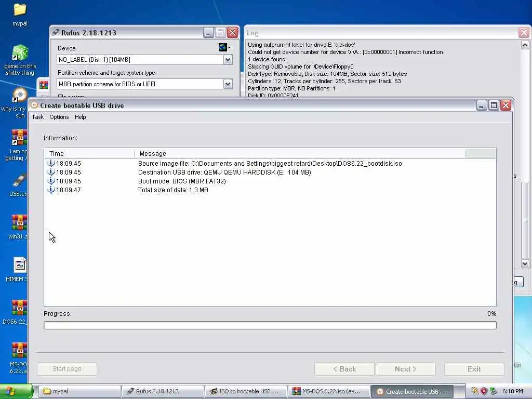The image size is (532, 399).
Task: Select the Destination USB drive log row
Action: (x=270, y=172)
